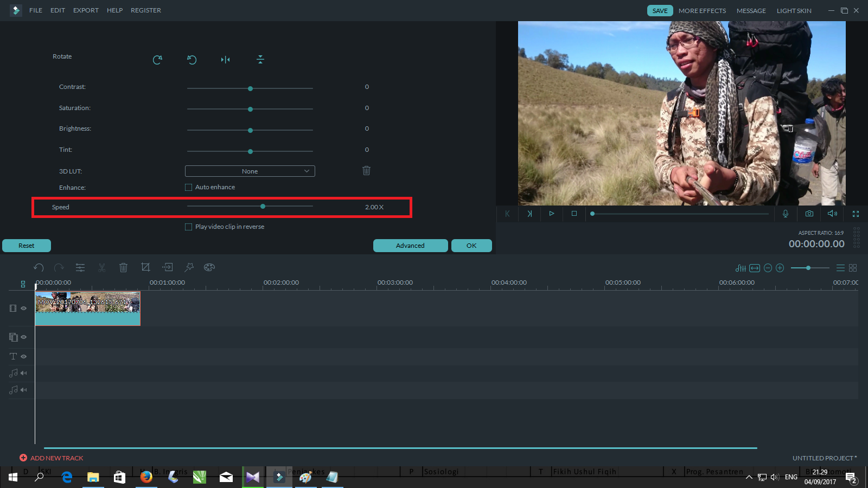Enable the Auto enhance checkbox
Image resolution: width=868 pixels, height=488 pixels.
[x=188, y=187]
